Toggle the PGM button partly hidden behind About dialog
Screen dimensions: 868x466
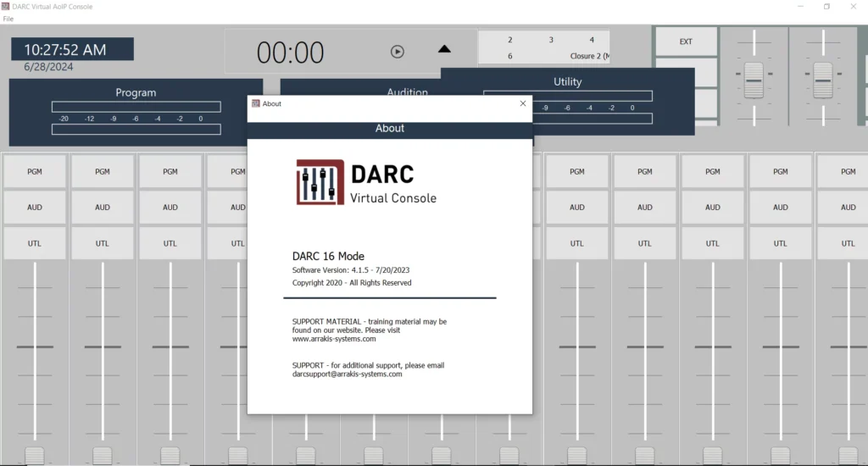pyautogui.click(x=227, y=171)
